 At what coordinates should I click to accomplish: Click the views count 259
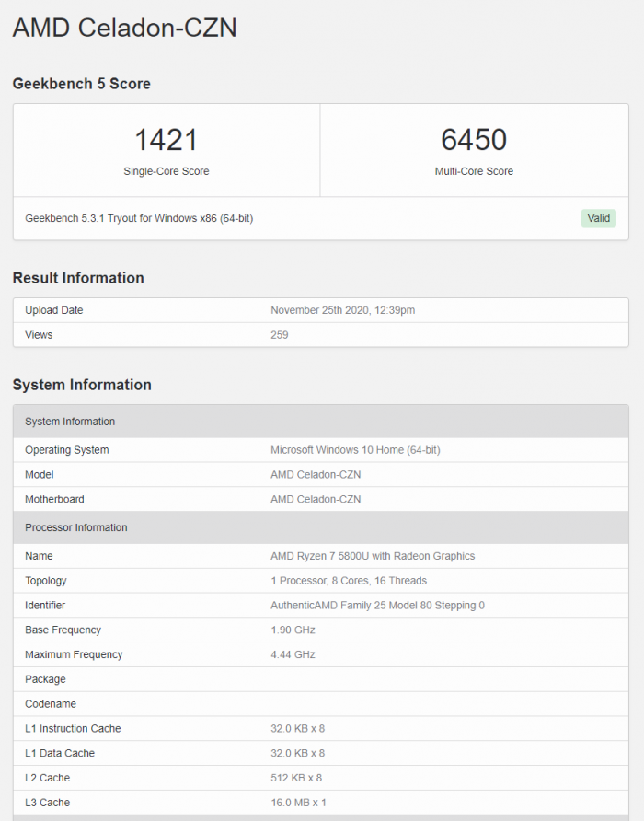[x=279, y=335]
